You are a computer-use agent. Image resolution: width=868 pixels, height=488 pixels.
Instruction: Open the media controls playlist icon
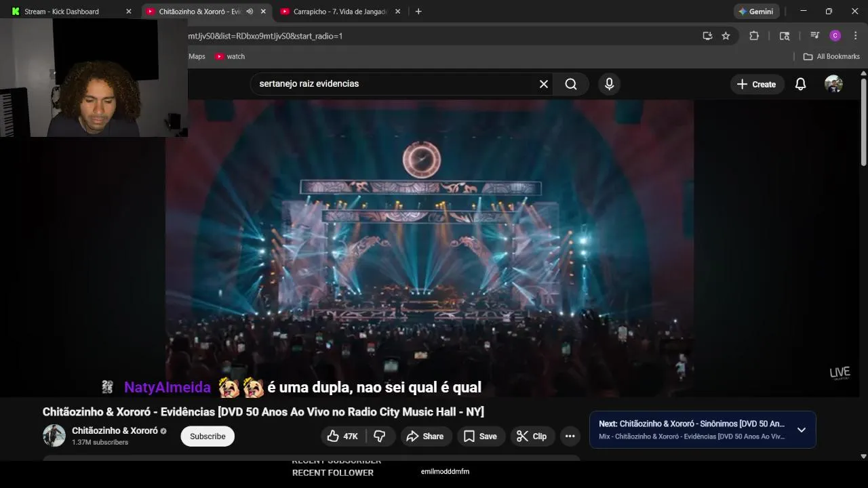point(815,36)
